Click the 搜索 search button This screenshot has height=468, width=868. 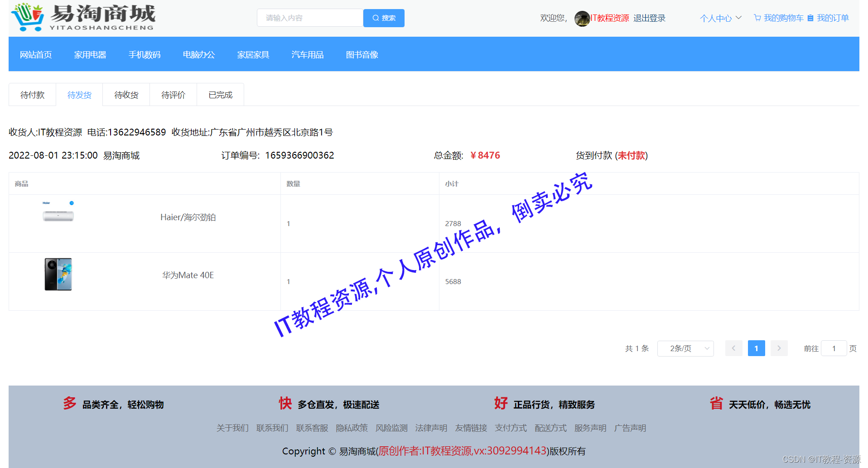click(384, 18)
